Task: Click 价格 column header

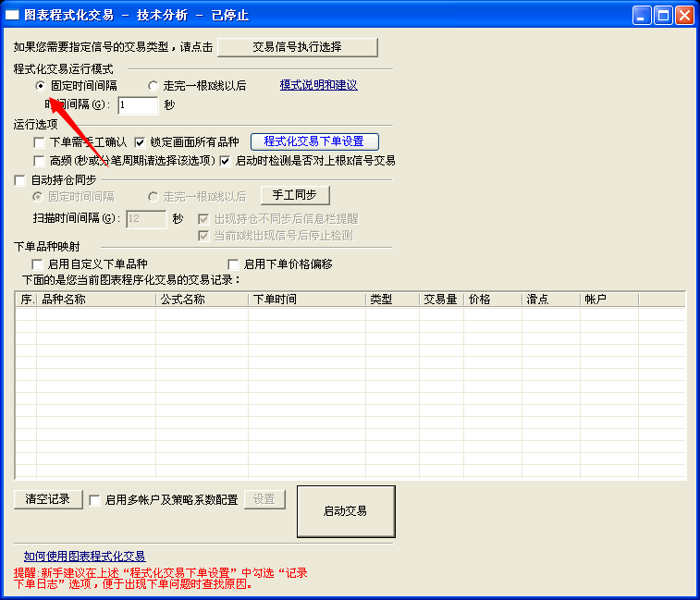Action: (493, 300)
